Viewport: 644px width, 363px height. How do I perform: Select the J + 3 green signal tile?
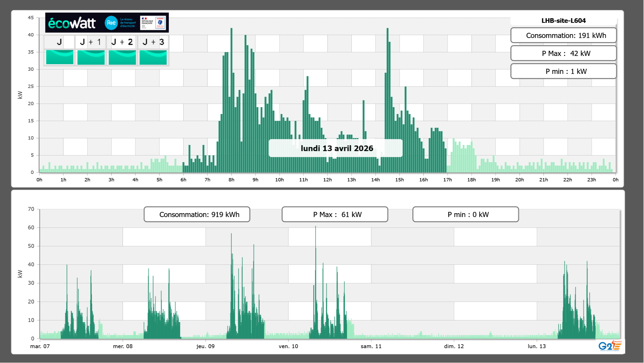tap(153, 57)
